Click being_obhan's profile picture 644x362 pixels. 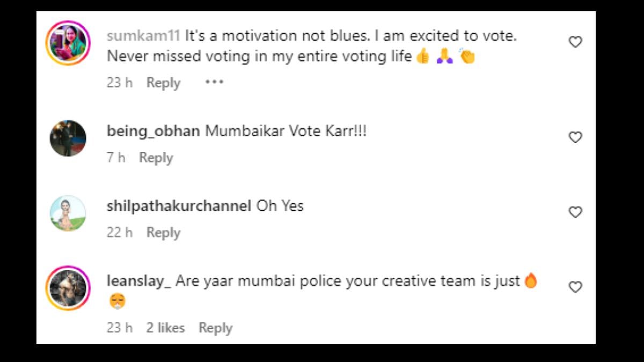coord(68,138)
